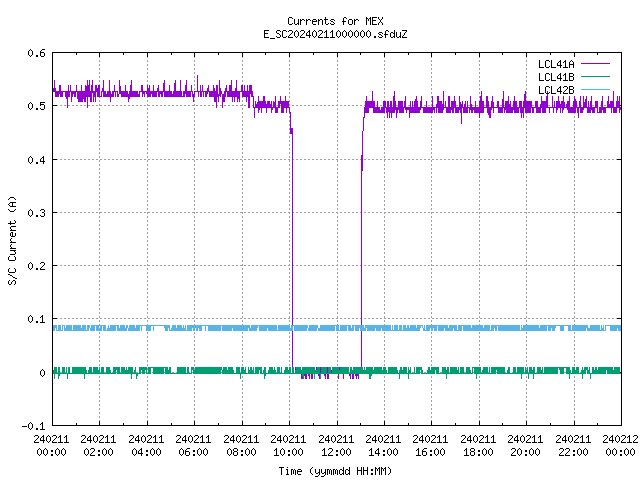Click the 10:00 time tick label

[x=289, y=452]
